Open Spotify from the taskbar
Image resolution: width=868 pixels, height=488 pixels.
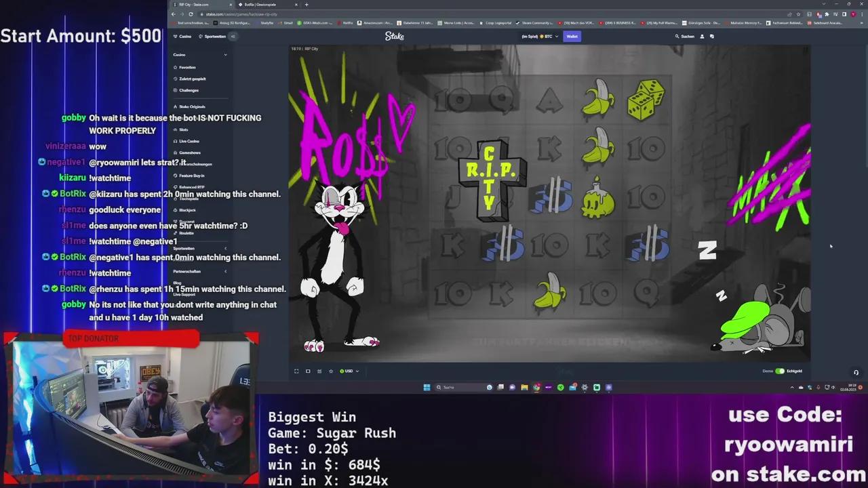point(561,387)
